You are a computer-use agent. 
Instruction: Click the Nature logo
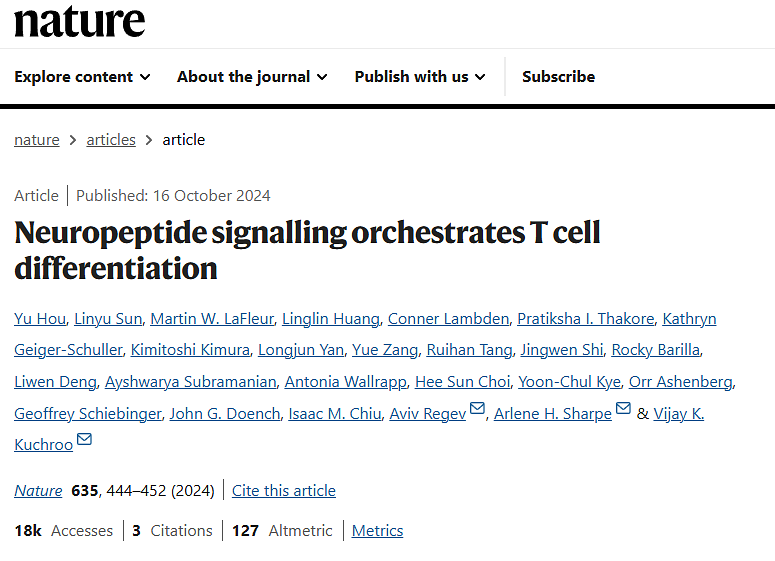pyautogui.click(x=79, y=22)
